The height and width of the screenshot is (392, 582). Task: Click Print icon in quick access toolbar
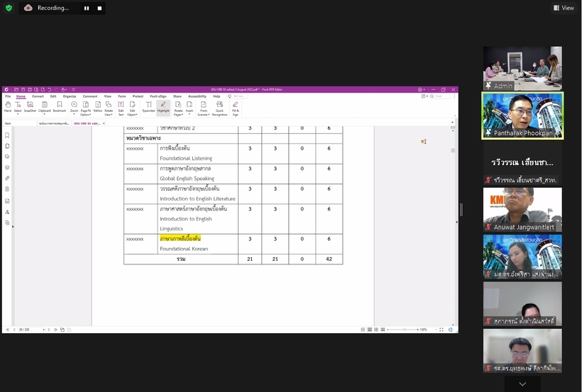(x=30, y=89)
